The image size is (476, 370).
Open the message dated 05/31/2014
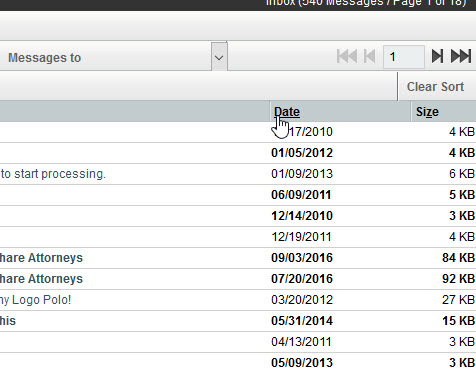[x=302, y=321]
